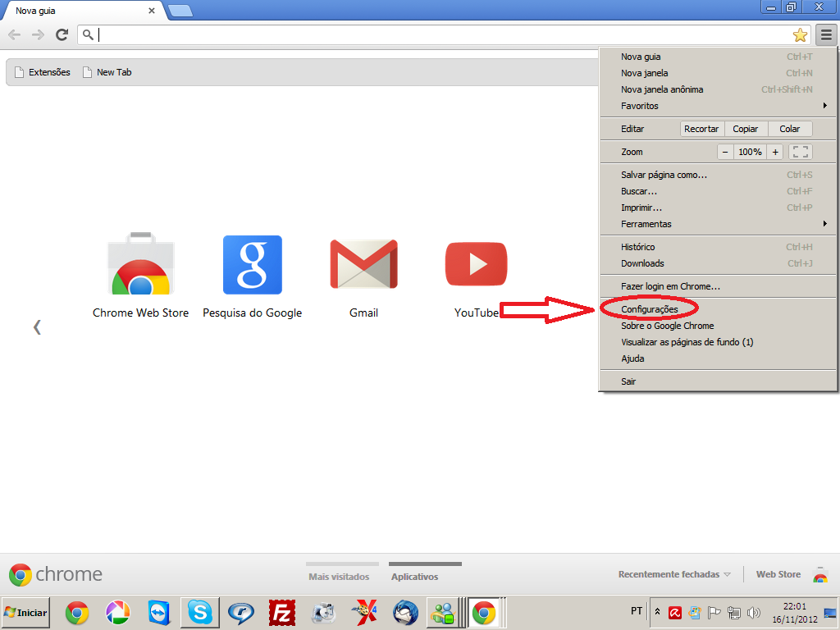Viewport: 840px width, 630px height.
Task: Click the network tray icon
Action: click(734, 612)
